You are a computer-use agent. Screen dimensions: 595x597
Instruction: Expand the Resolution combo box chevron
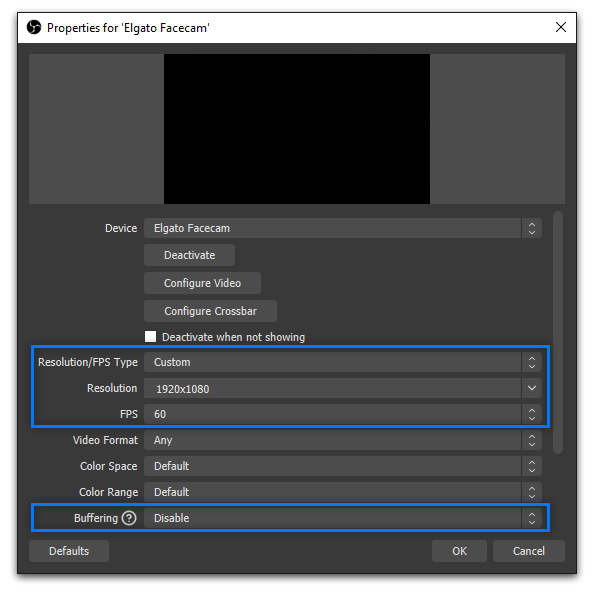coord(532,388)
